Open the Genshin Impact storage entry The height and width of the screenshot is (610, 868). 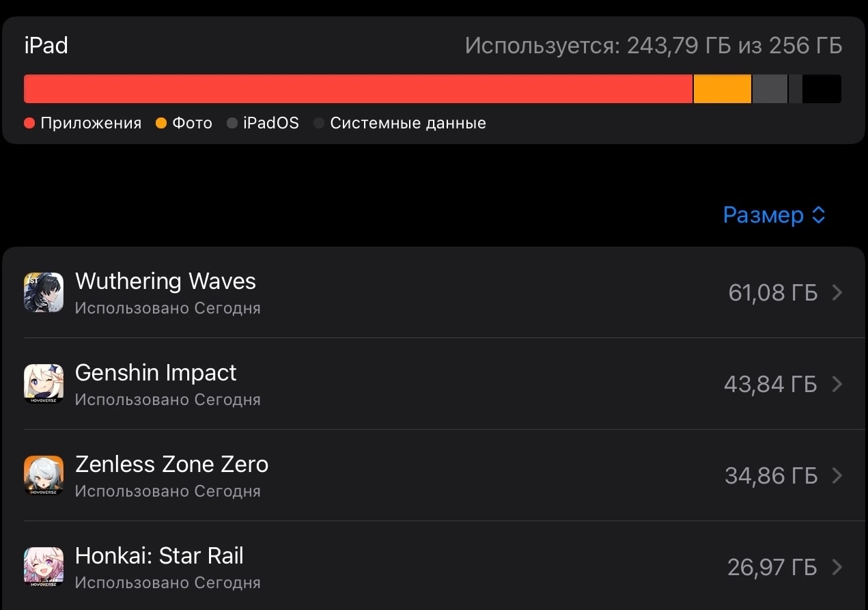434,384
